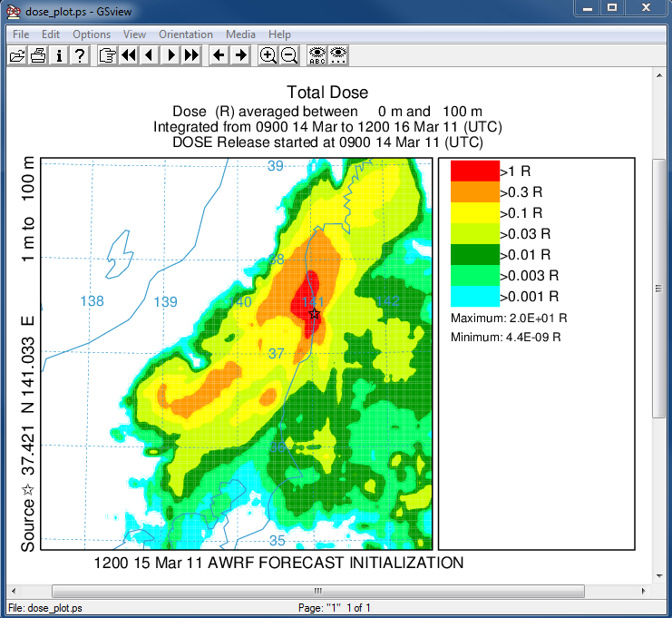The height and width of the screenshot is (618, 672).
Task: Open the File menu
Action: 21,34
